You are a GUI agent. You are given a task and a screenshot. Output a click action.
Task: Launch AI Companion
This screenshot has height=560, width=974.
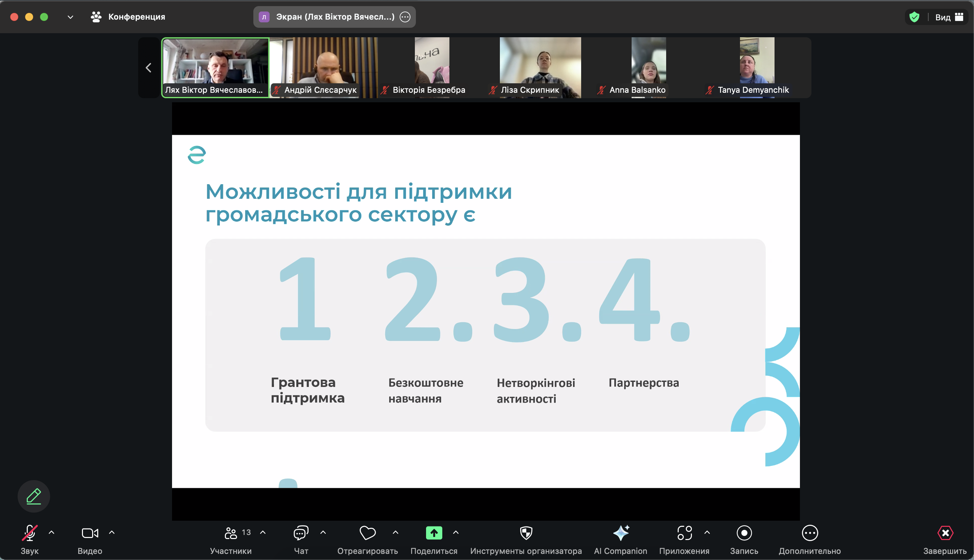tap(620, 533)
